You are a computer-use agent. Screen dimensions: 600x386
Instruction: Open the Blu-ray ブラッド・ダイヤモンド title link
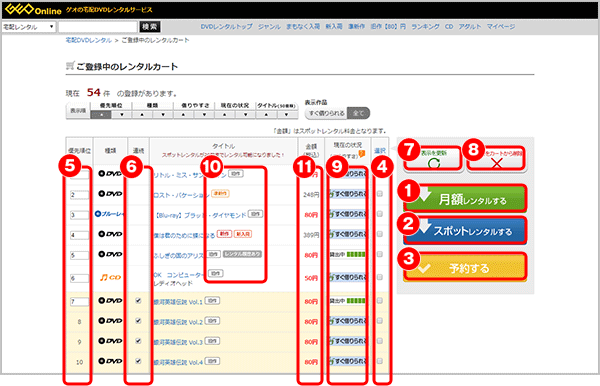(x=200, y=215)
